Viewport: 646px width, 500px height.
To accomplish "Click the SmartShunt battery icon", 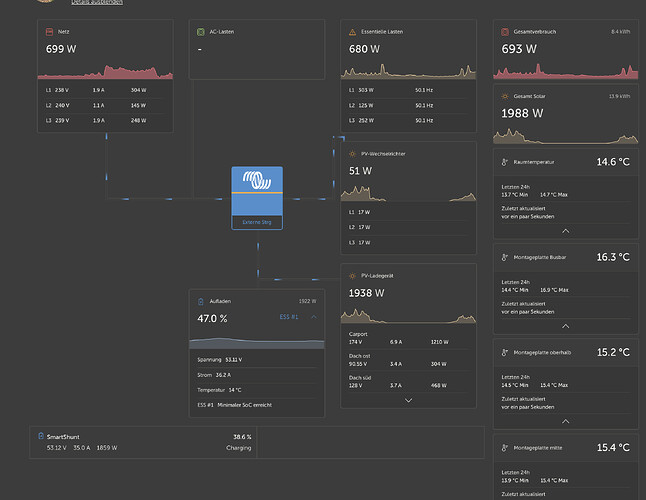I will click(x=41, y=437).
